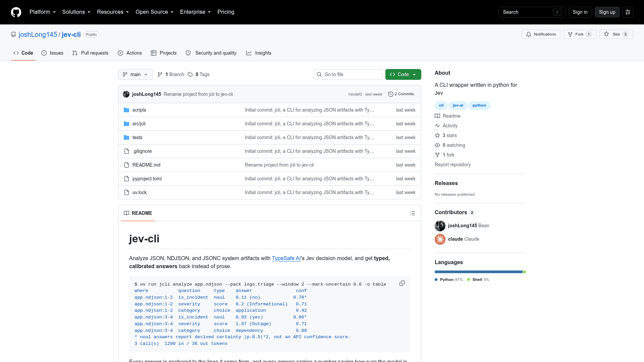Open the README outline list icon
The width and height of the screenshot is (644, 362).
[413, 213]
